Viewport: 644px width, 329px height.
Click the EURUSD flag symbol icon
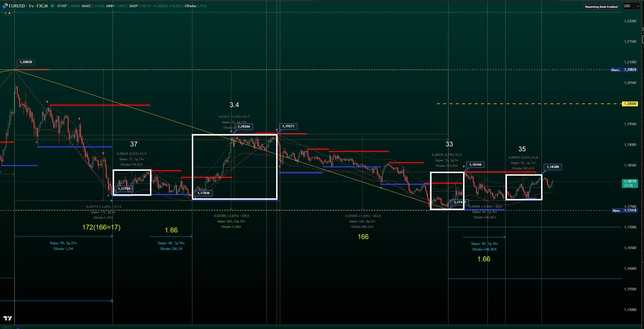click(x=5, y=6)
